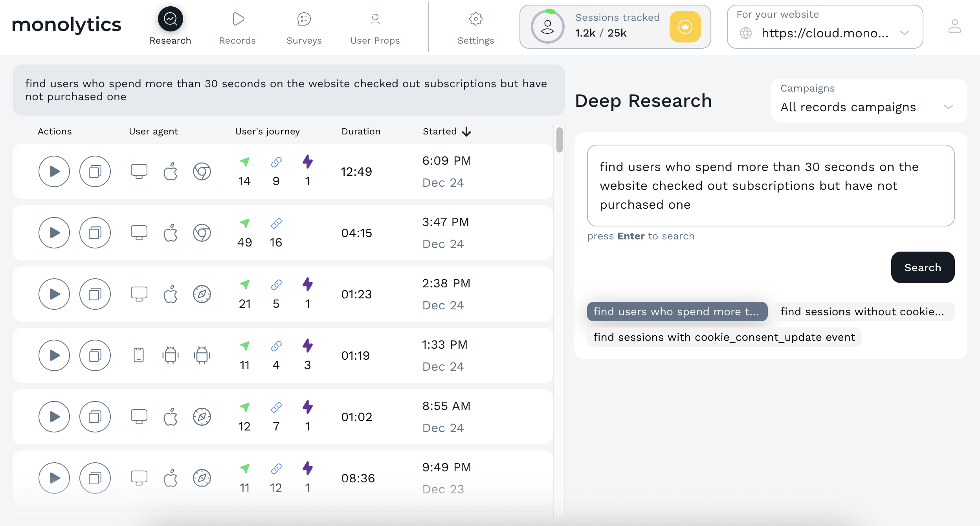Click link icon in the 2:38 PM row
The image size is (980, 526).
pos(276,285)
